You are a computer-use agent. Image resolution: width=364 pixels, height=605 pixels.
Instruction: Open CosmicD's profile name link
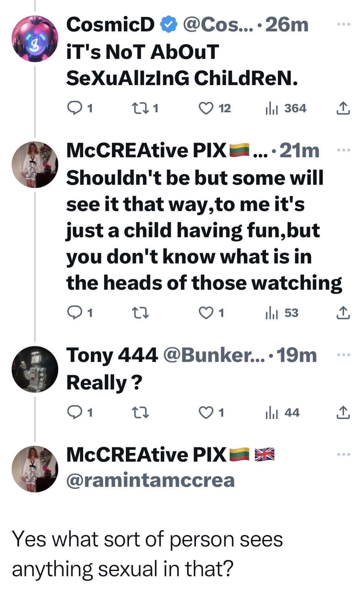[110, 25]
